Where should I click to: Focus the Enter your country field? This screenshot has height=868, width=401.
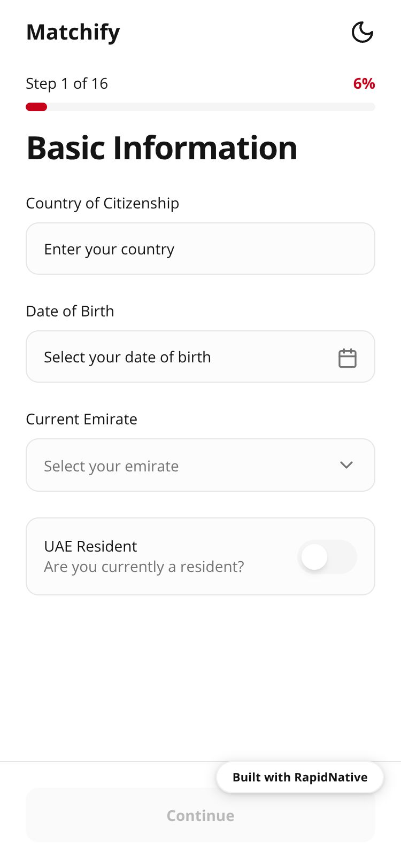pyautogui.click(x=200, y=249)
